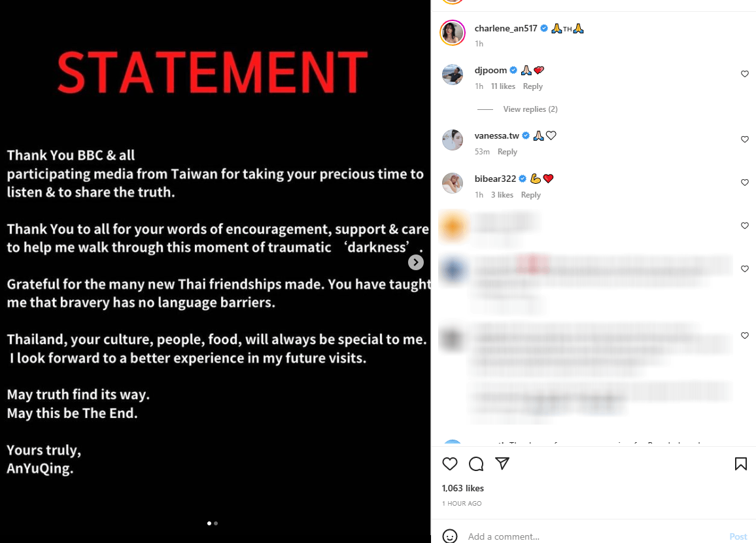Open the emoji picker in comment box
The height and width of the screenshot is (543, 756).
point(450,536)
